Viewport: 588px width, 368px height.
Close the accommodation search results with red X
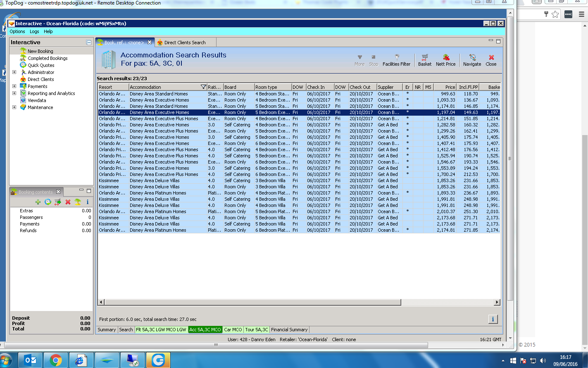[x=491, y=60]
